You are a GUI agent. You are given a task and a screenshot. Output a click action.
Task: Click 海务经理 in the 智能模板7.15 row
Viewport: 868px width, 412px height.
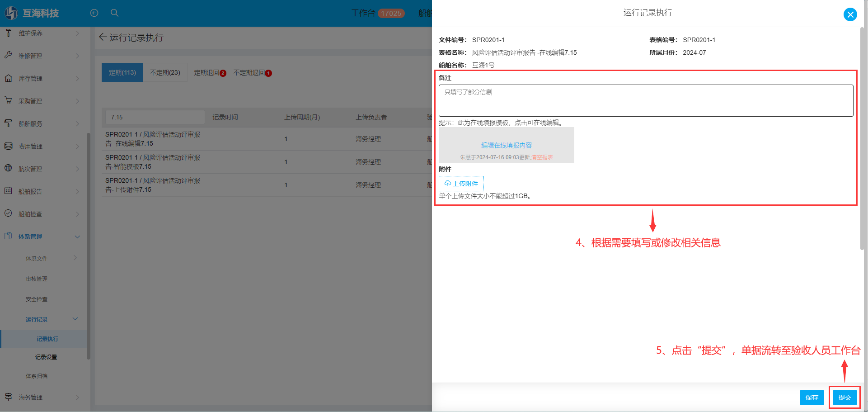point(368,162)
